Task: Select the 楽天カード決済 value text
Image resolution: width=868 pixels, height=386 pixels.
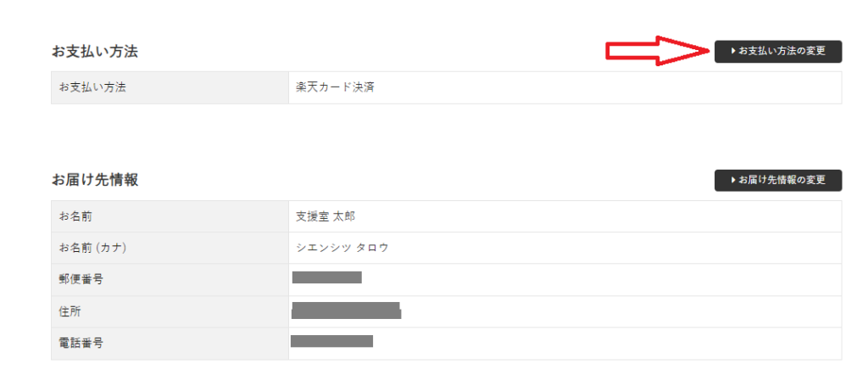Action: point(335,87)
